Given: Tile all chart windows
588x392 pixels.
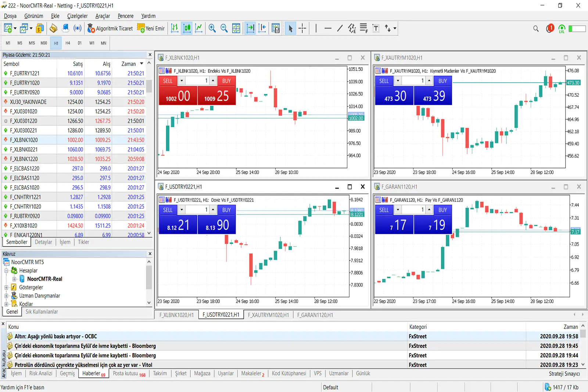Looking at the screenshot, I should (x=236, y=28).
